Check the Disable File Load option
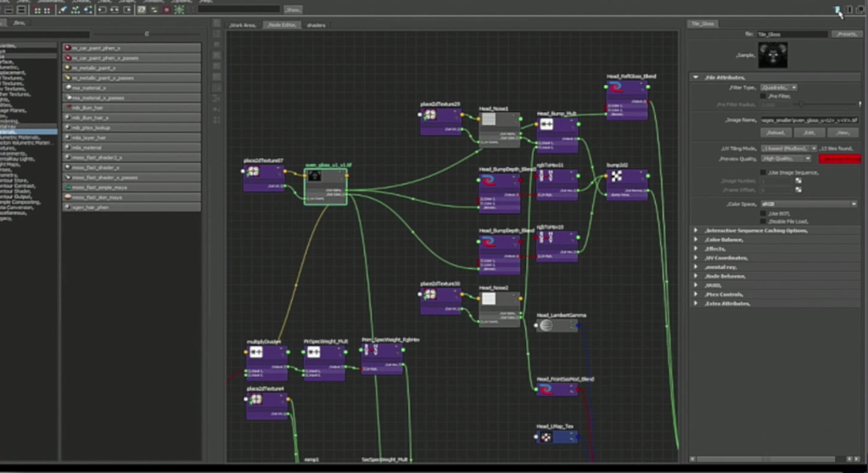Image resolution: width=868 pixels, height=473 pixels. (x=764, y=221)
